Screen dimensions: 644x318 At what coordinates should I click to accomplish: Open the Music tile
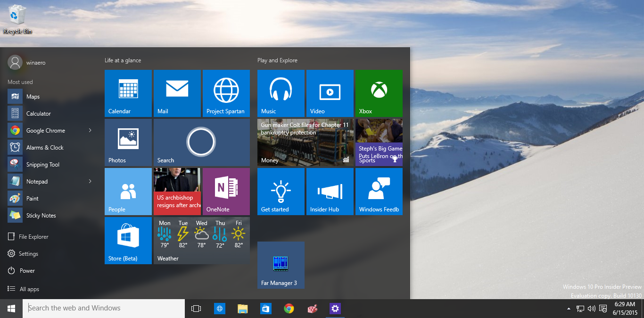281,93
